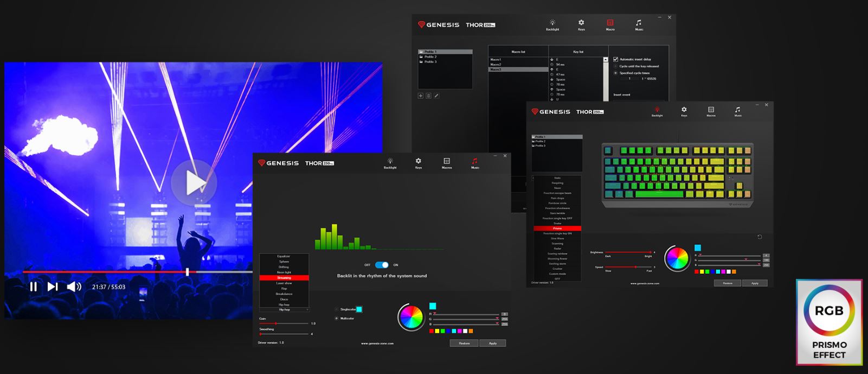Open the Hip-hop music mode dropdown
The image size is (868, 374).
click(284, 309)
